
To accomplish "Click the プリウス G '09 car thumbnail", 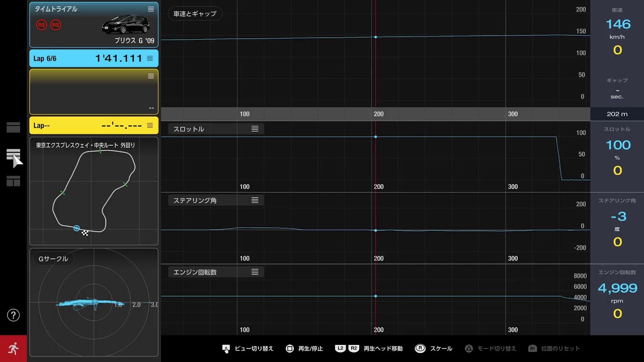I will tap(126, 25).
